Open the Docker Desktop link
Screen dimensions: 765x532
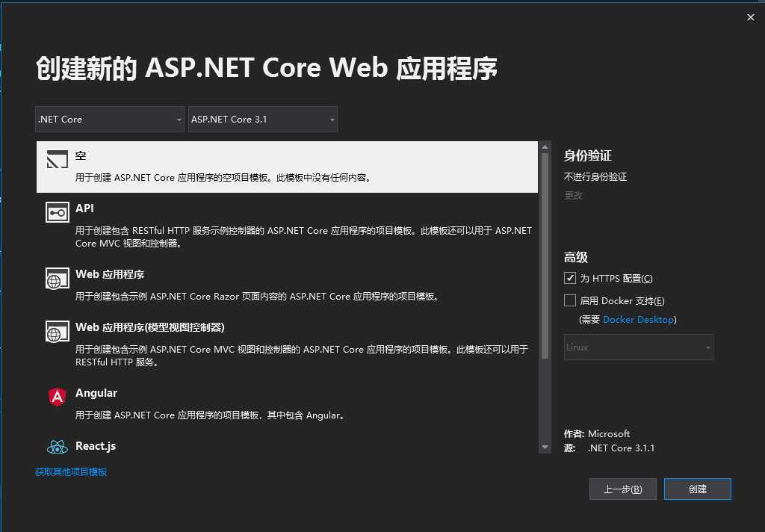click(x=639, y=320)
